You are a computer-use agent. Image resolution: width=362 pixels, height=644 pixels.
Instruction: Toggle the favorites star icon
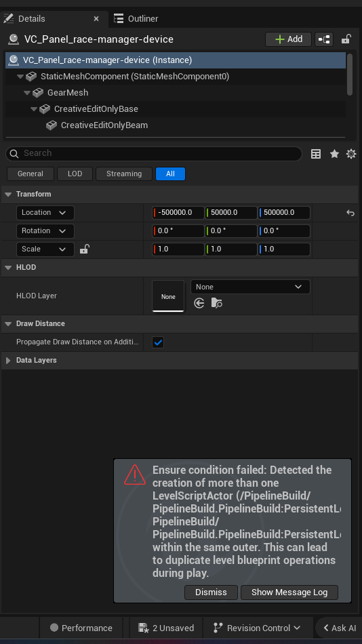coord(334,154)
